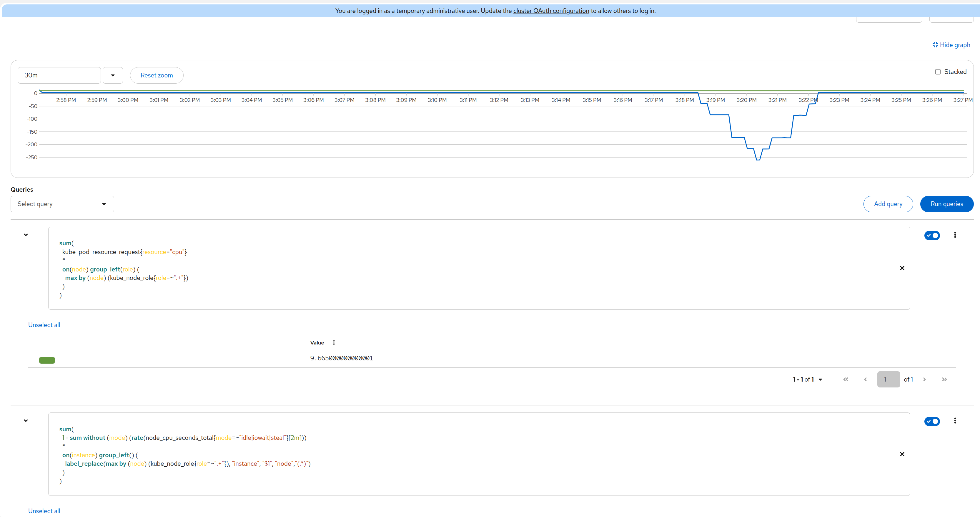This screenshot has height=517, width=980.
Task: Disable the second query toggle switch
Action: (x=932, y=421)
